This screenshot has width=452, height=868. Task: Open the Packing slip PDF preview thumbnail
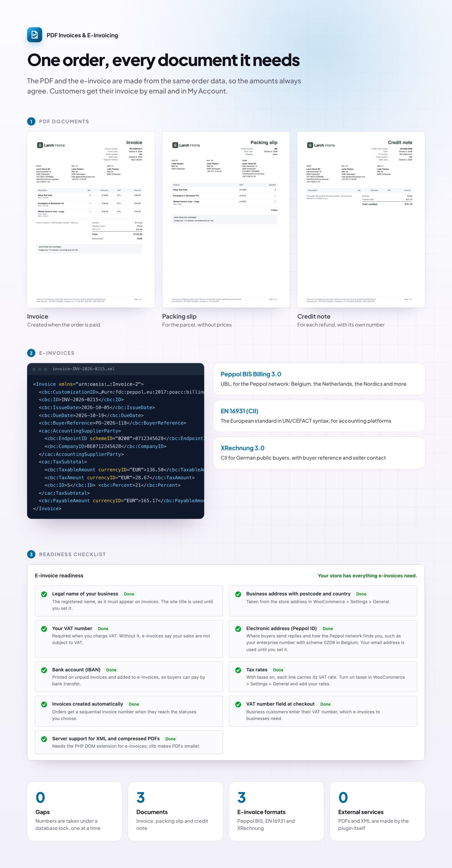226,220
